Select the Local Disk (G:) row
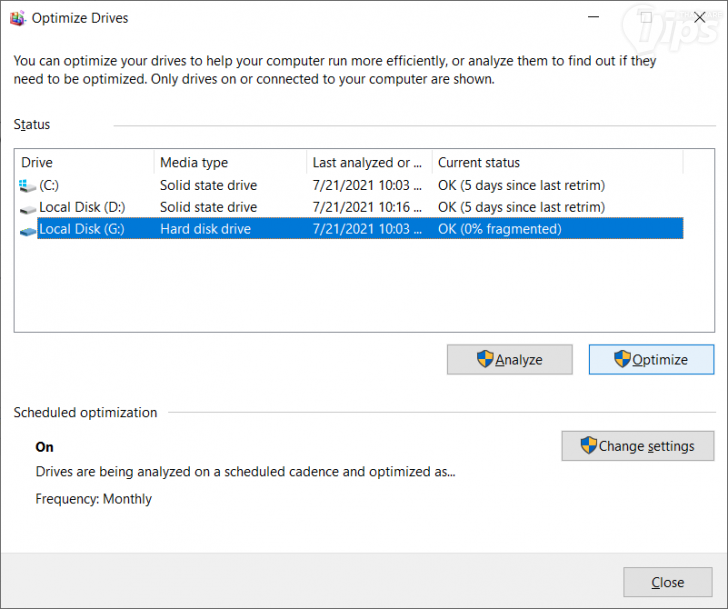 [x=351, y=229]
